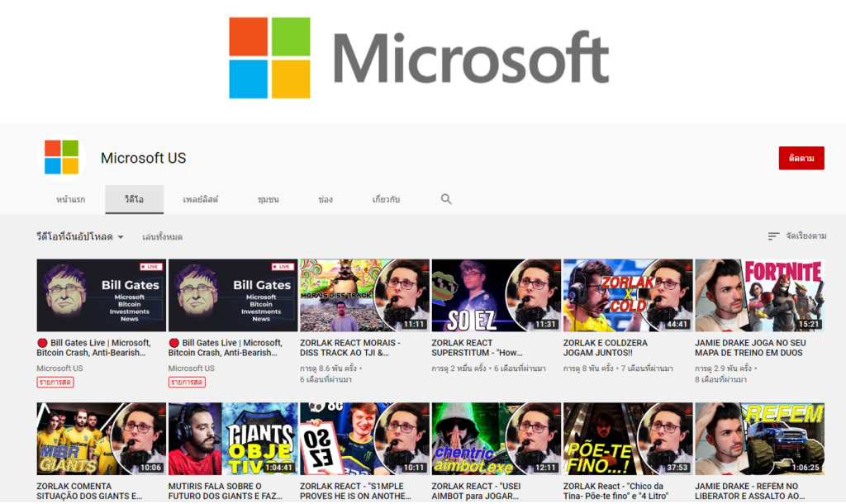Click title ZORLAK REACT SUPERSTITUM

(477, 348)
